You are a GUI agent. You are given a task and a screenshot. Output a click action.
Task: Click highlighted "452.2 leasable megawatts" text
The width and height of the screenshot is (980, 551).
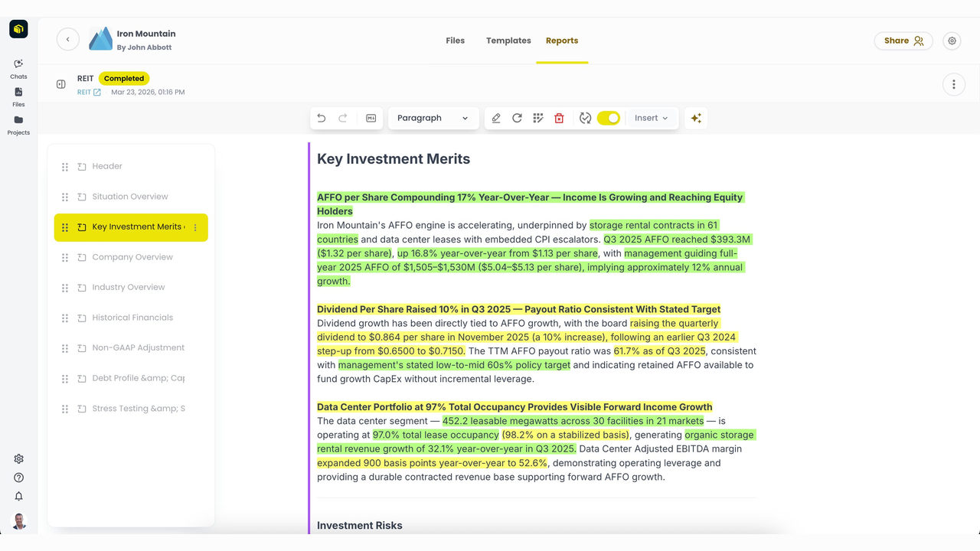(x=573, y=421)
